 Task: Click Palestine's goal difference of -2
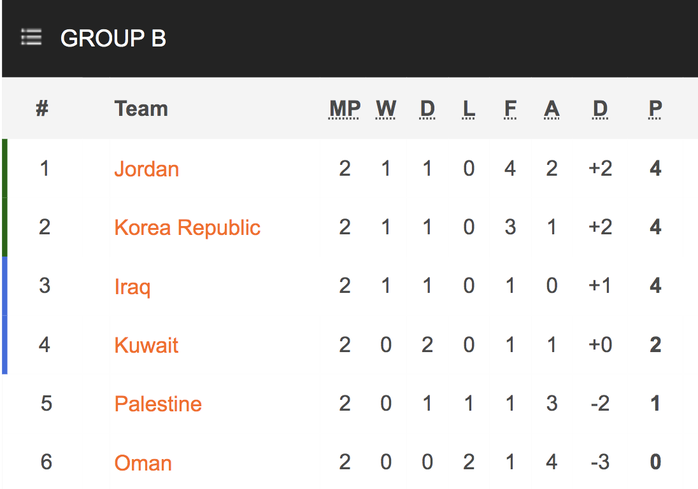tap(600, 403)
